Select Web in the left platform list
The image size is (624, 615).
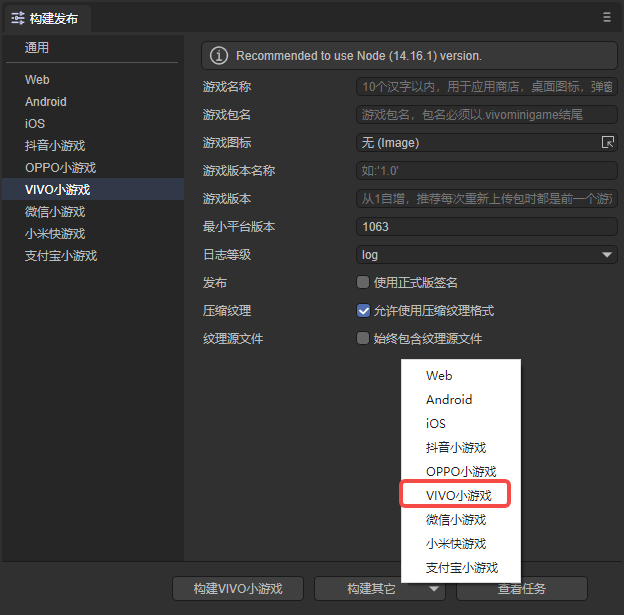pos(93,80)
